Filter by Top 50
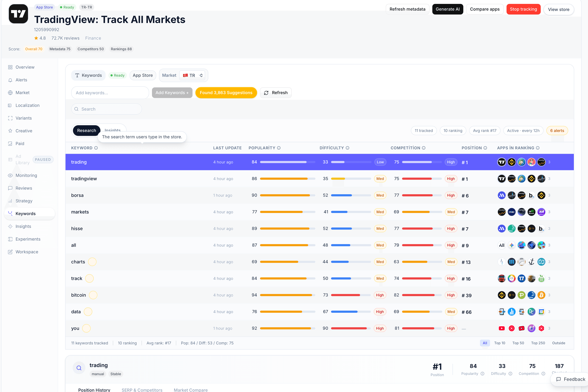 (518, 343)
